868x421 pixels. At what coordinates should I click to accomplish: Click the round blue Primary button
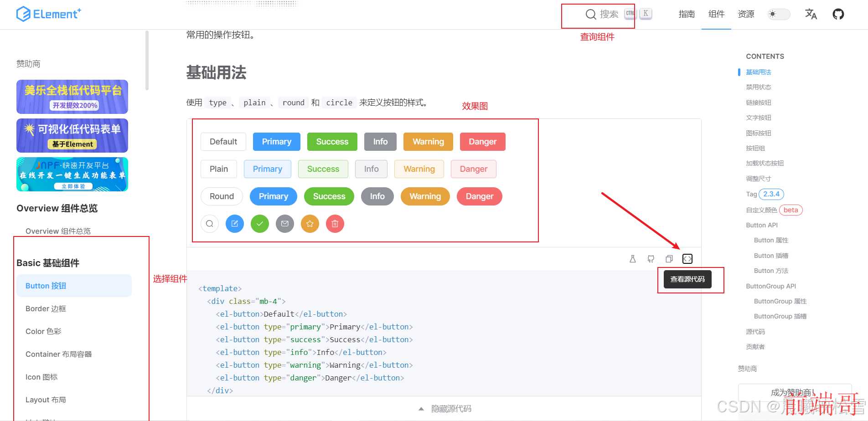tap(274, 196)
